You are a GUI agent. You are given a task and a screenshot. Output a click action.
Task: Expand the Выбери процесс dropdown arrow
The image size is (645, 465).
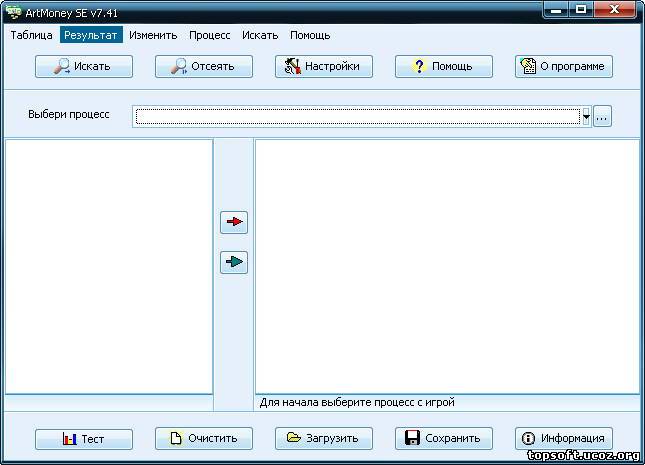[586, 116]
